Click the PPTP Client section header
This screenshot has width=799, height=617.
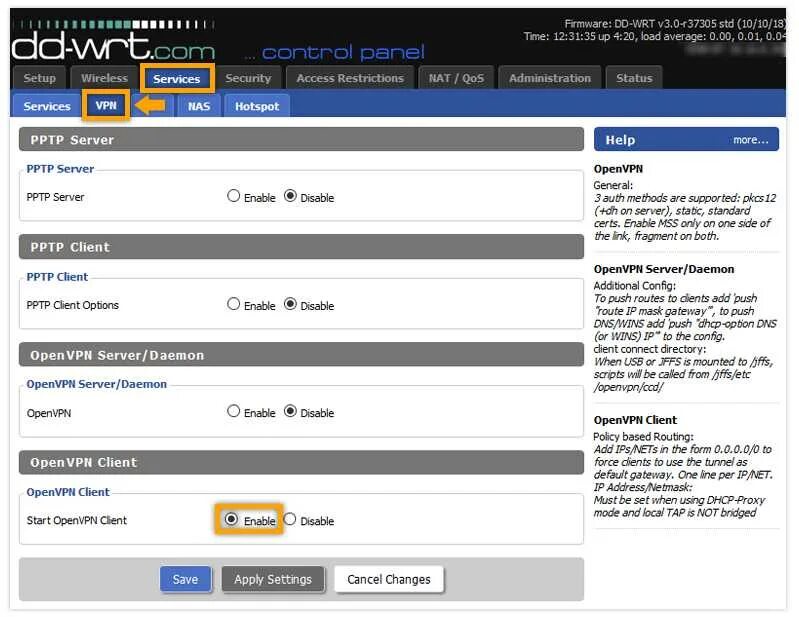tap(301, 247)
